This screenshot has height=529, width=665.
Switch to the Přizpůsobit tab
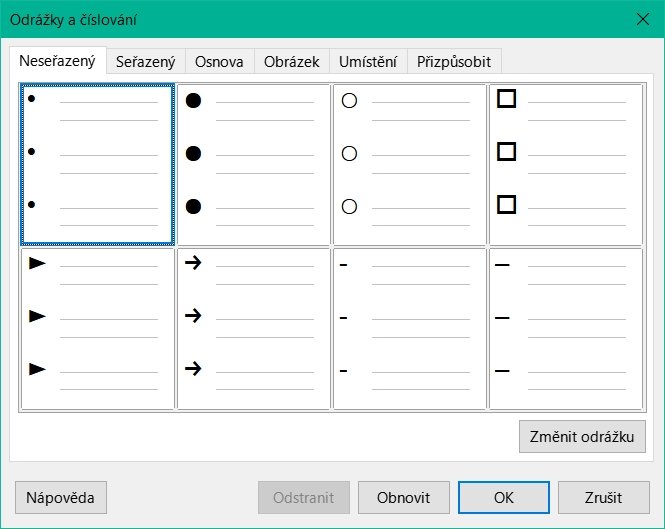coord(454,61)
